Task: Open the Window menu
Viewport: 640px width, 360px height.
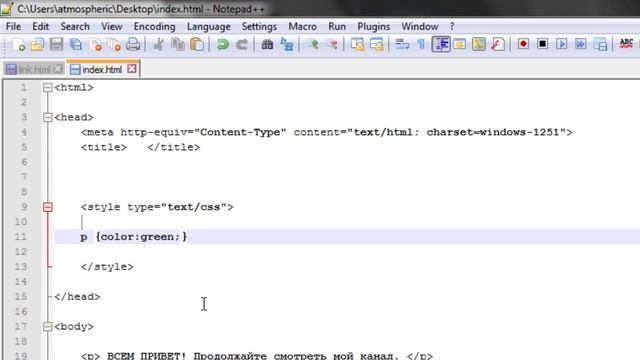Action: (x=420, y=27)
